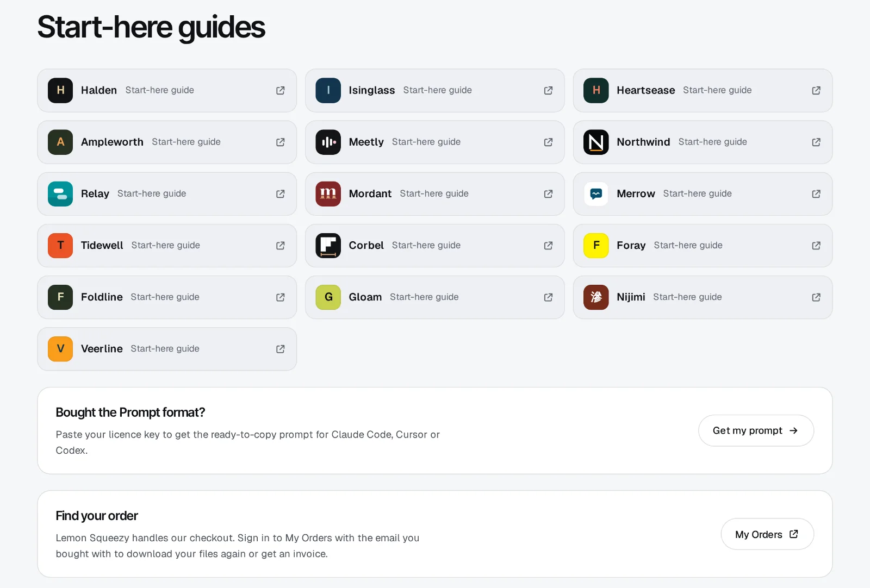This screenshot has height=588, width=870.
Task: Click the Gloam lime G logo icon
Action: [x=328, y=297]
